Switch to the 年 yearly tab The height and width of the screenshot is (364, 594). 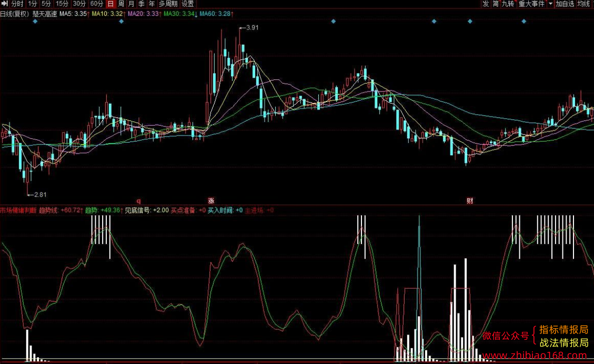[152, 4]
